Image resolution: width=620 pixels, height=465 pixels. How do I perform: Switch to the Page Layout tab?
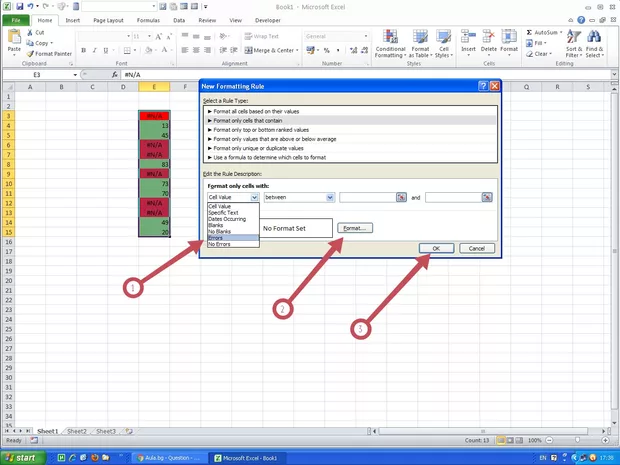tap(108, 20)
